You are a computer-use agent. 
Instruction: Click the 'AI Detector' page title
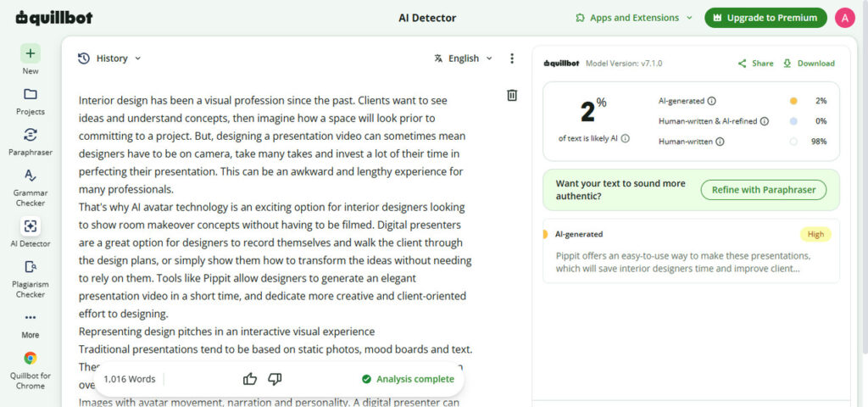pyautogui.click(x=427, y=18)
